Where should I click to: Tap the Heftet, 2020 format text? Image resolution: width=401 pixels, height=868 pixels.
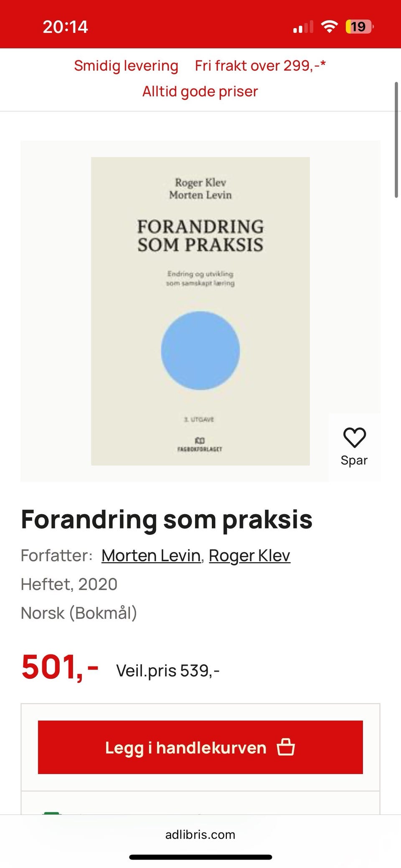click(x=69, y=584)
